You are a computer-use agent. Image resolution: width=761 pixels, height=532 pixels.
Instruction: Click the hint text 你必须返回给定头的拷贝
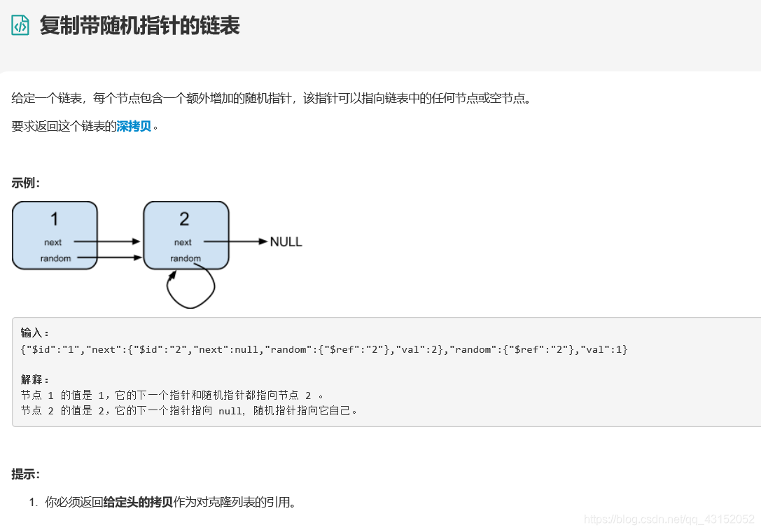pos(170,502)
